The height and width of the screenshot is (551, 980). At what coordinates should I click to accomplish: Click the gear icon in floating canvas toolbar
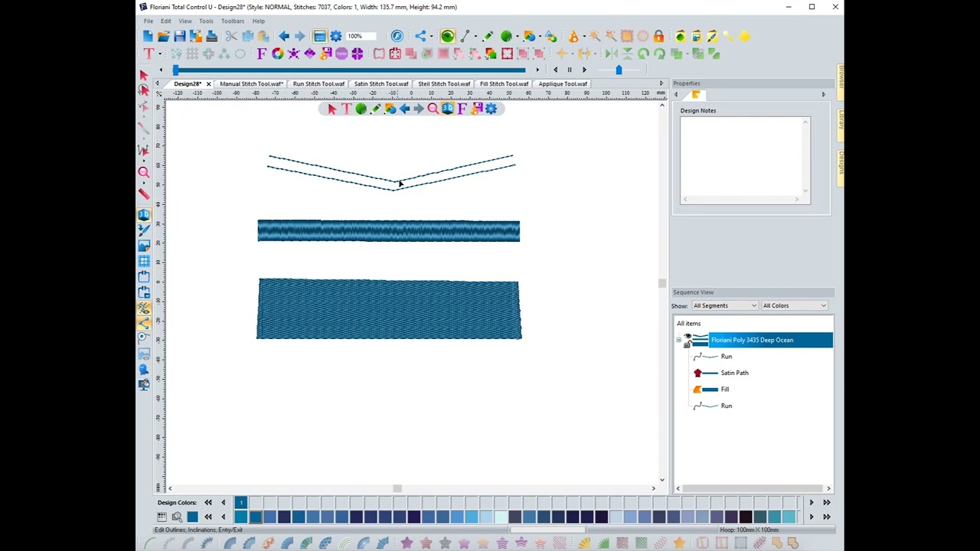492,109
